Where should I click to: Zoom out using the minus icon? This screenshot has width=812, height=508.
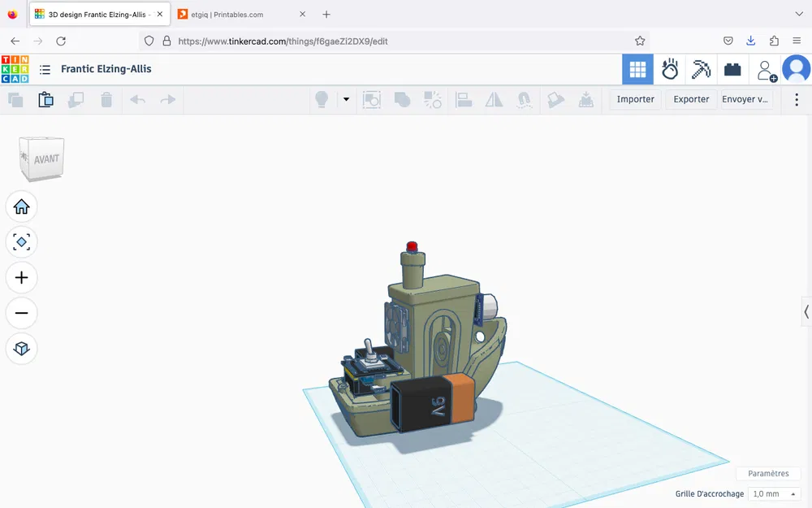click(x=21, y=313)
